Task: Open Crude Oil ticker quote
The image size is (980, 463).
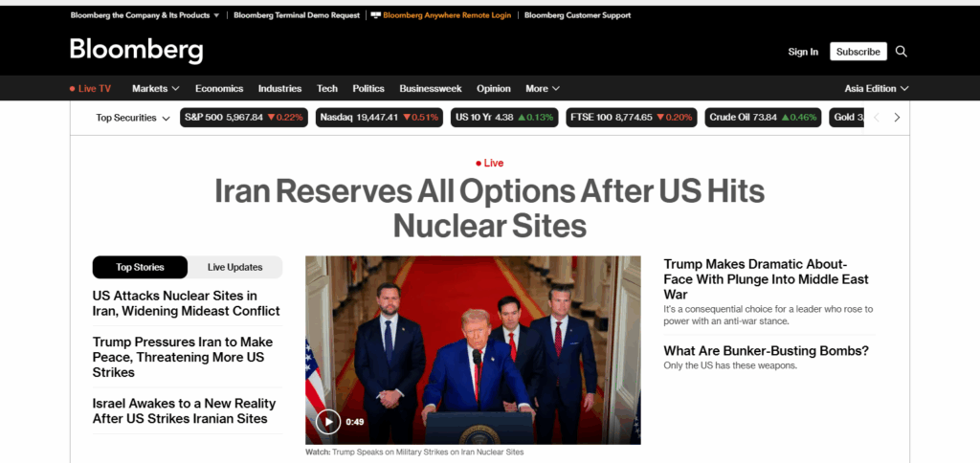Action: pyautogui.click(x=763, y=118)
